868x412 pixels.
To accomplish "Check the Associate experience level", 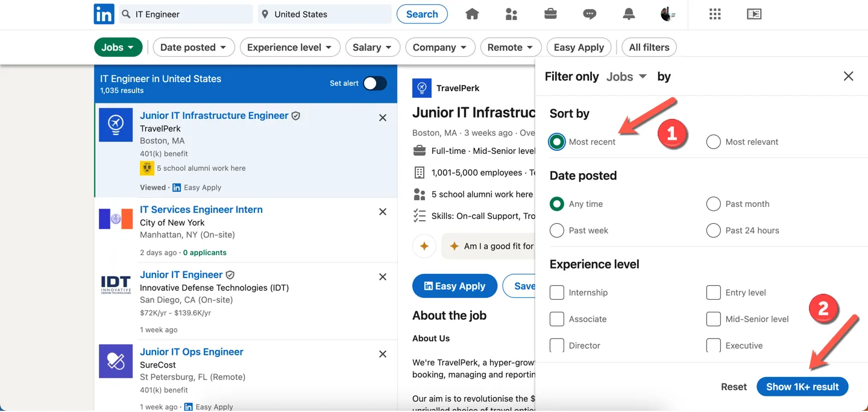I will (x=557, y=319).
